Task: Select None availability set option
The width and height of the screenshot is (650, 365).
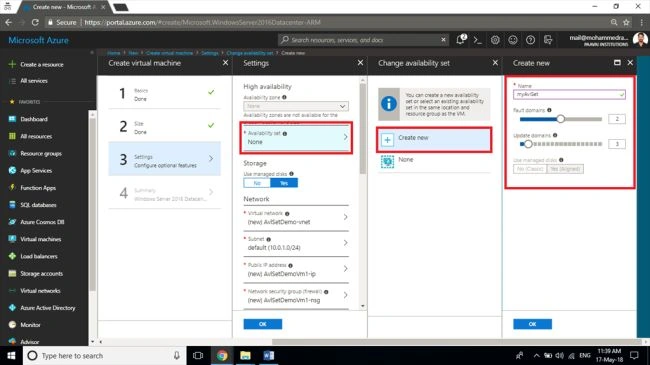Action: click(434, 162)
